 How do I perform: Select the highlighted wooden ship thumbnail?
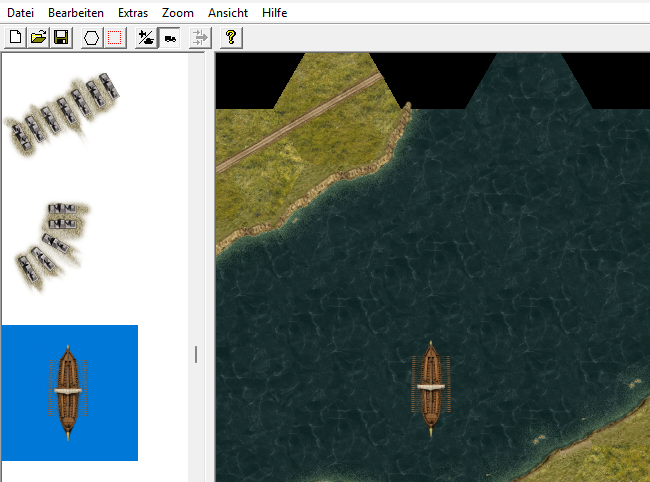[x=70, y=392]
